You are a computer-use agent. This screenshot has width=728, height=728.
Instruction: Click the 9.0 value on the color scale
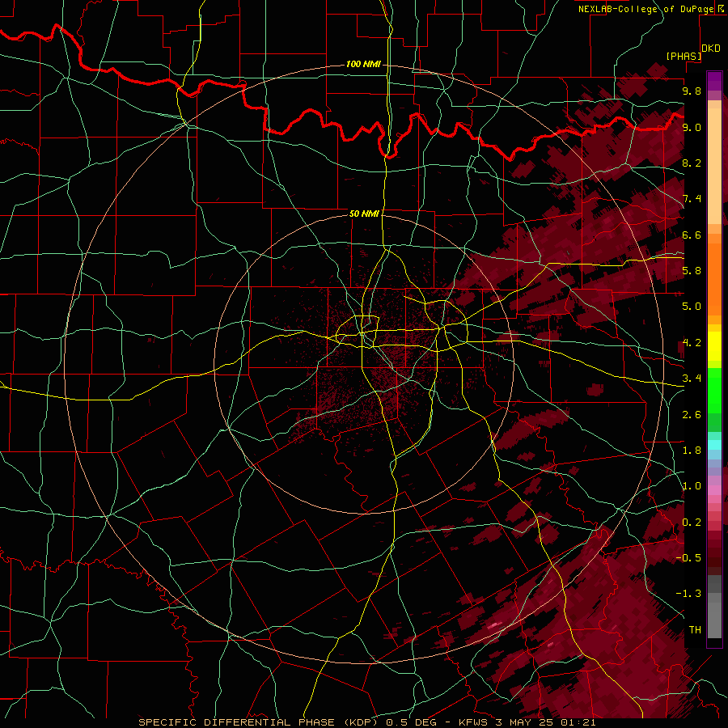tap(692, 127)
